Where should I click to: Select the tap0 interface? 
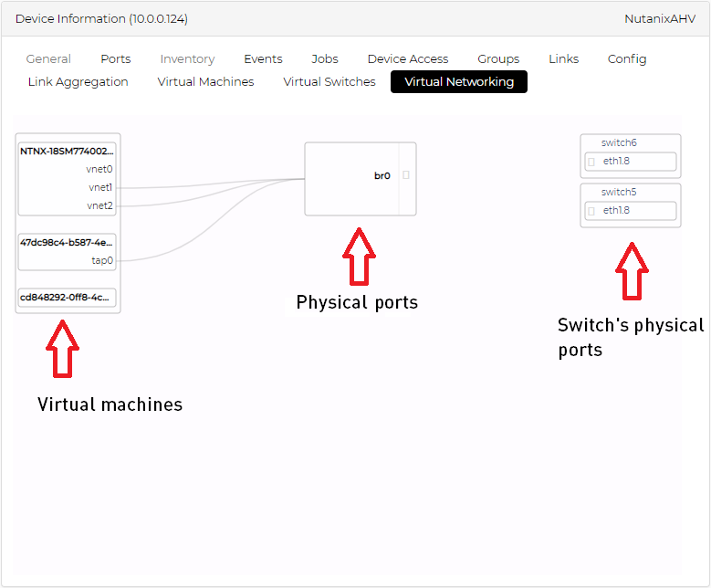102,260
